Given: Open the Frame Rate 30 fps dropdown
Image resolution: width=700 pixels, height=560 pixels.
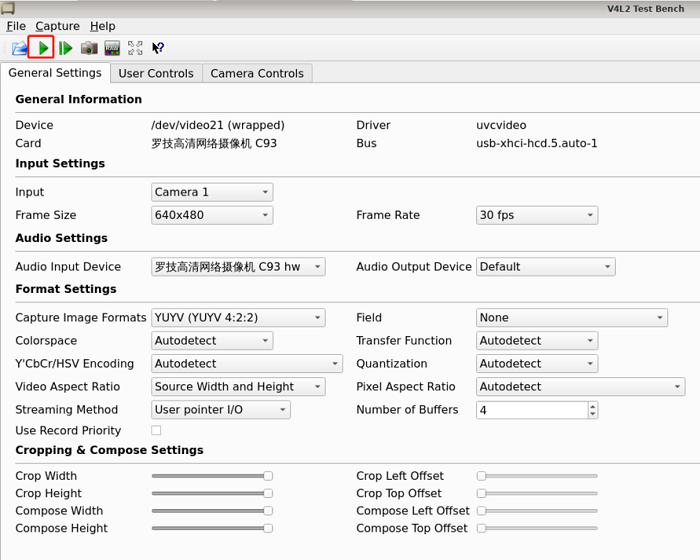Looking at the screenshot, I should click(x=536, y=215).
